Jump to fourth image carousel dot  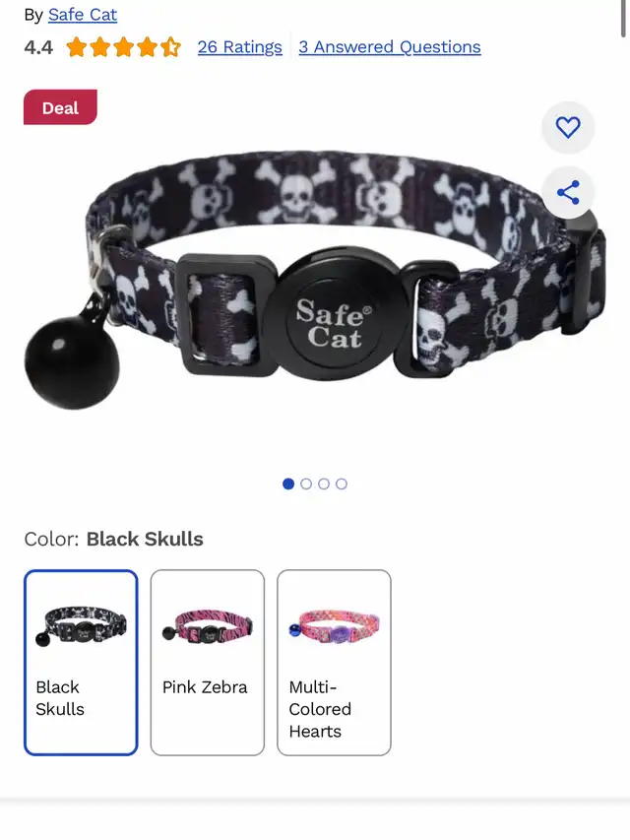(342, 484)
